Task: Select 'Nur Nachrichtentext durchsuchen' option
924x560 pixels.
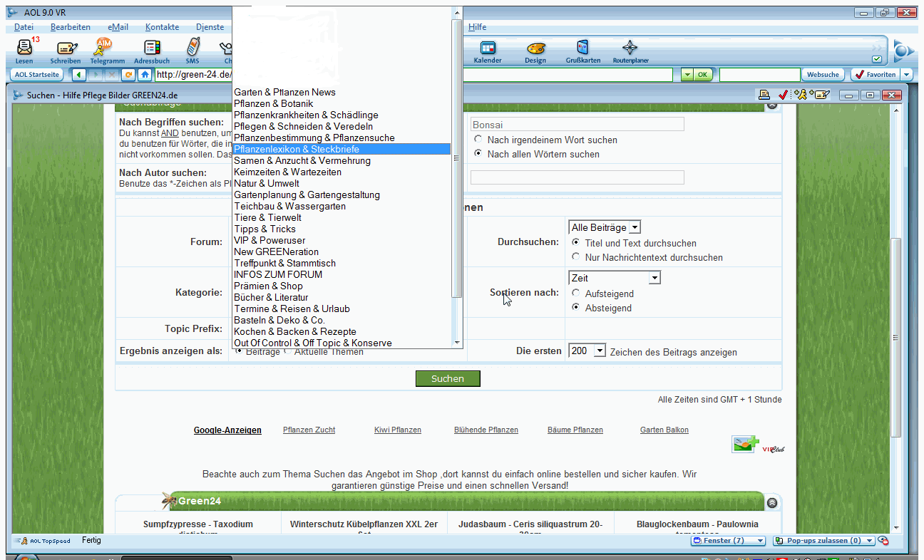Action: pos(576,256)
